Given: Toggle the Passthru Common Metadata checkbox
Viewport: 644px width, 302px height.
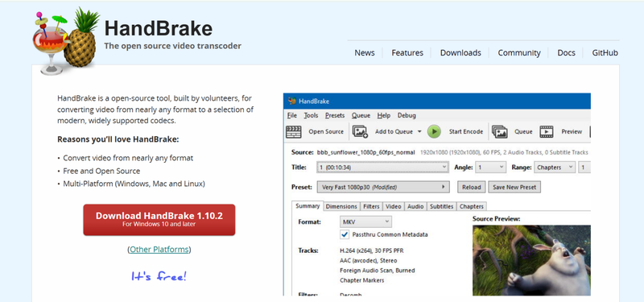Looking at the screenshot, I should 345,234.
